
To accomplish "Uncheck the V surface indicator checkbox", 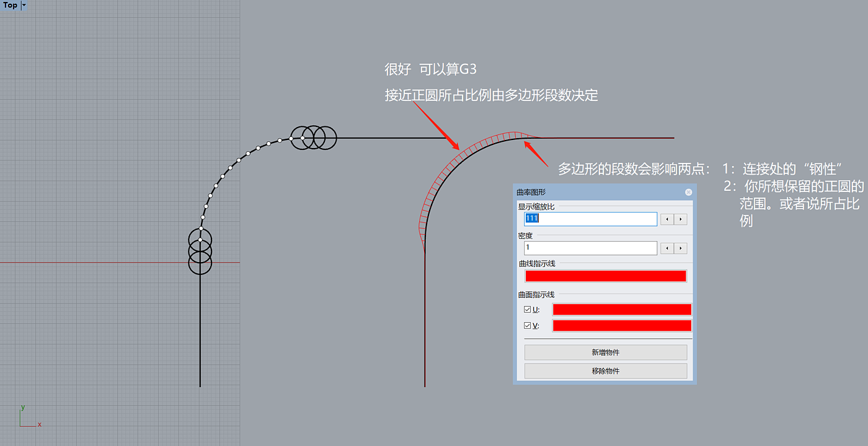I will (528, 325).
